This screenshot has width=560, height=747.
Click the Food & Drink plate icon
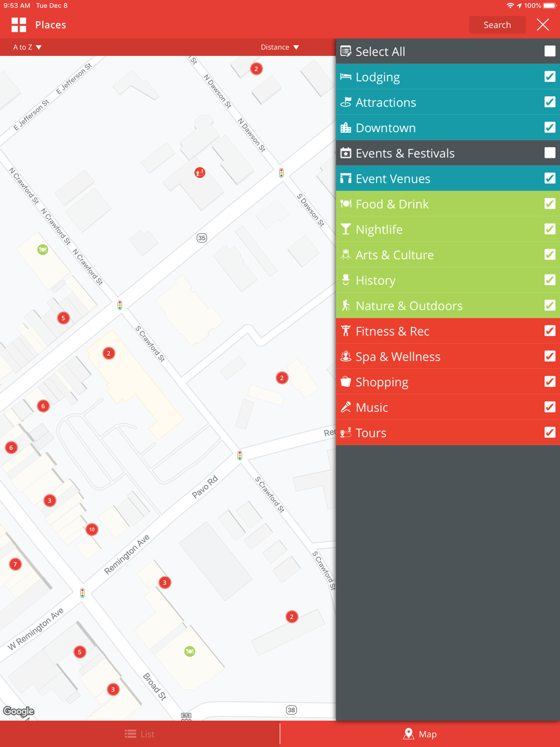(x=346, y=204)
